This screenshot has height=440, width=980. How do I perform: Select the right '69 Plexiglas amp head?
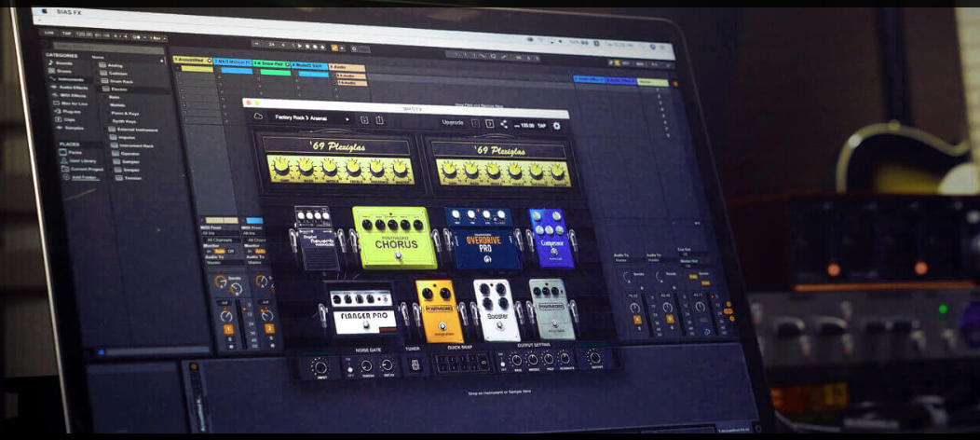point(502,166)
